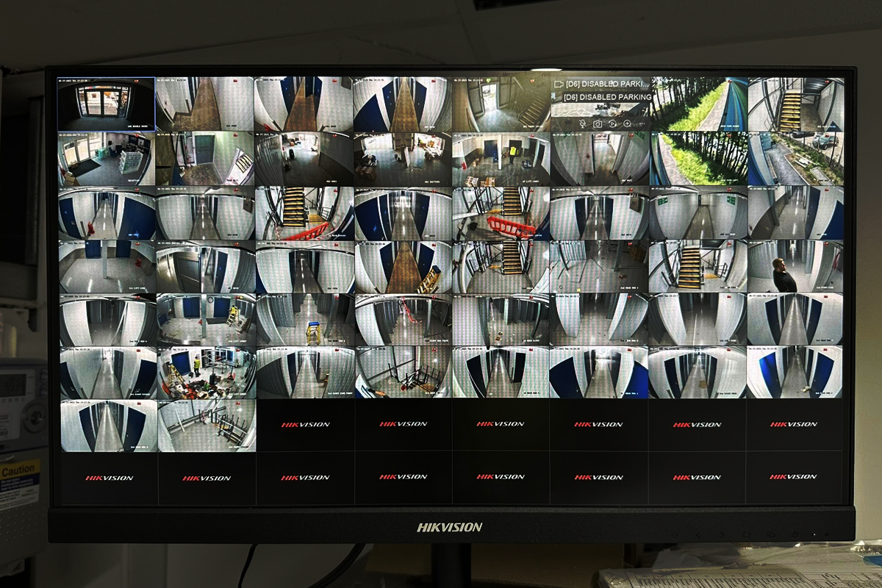
Task: Open the last live feed showing stacked metal frames
Action: tap(206, 426)
